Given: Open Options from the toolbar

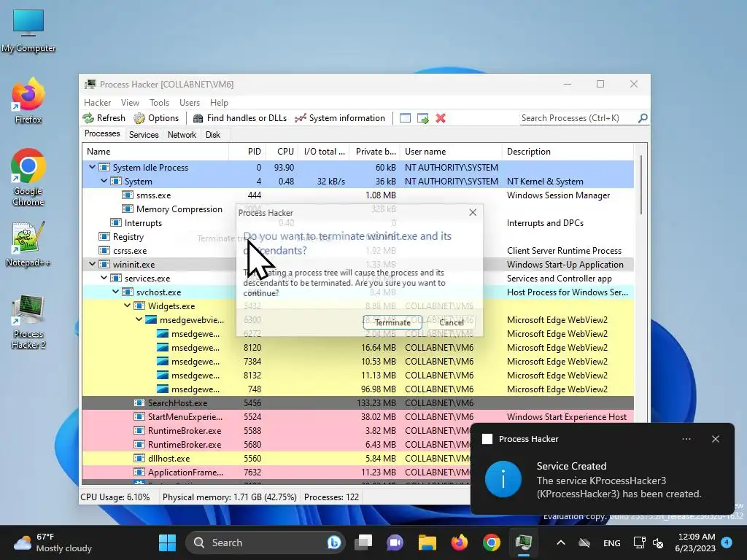Looking at the screenshot, I should click(x=157, y=118).
